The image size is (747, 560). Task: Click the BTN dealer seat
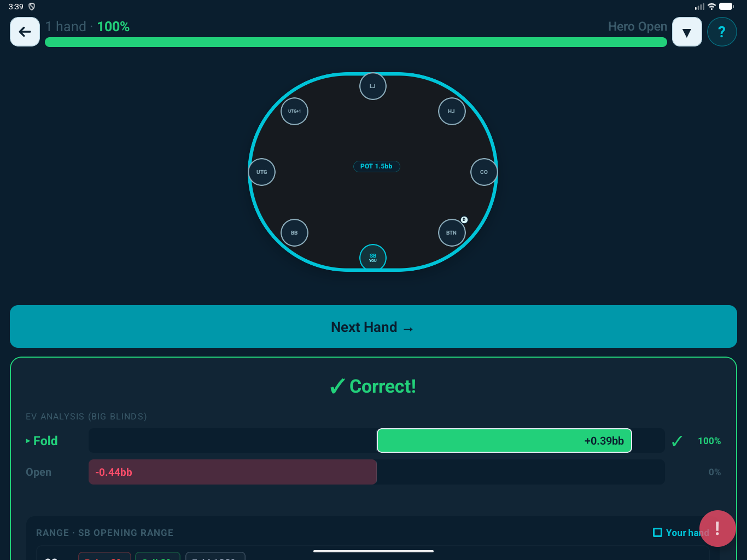point(452,232)
